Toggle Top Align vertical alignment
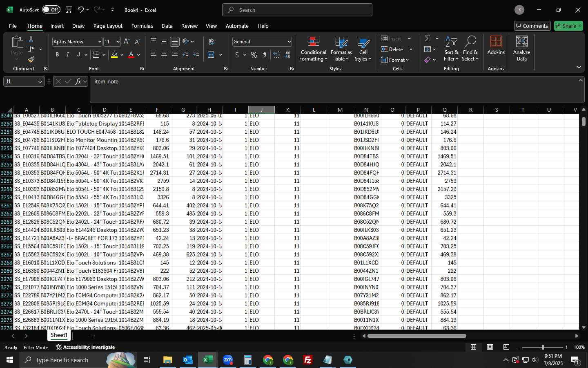The width and height of the screenshot is (588, 368). (x=154, y=42)
